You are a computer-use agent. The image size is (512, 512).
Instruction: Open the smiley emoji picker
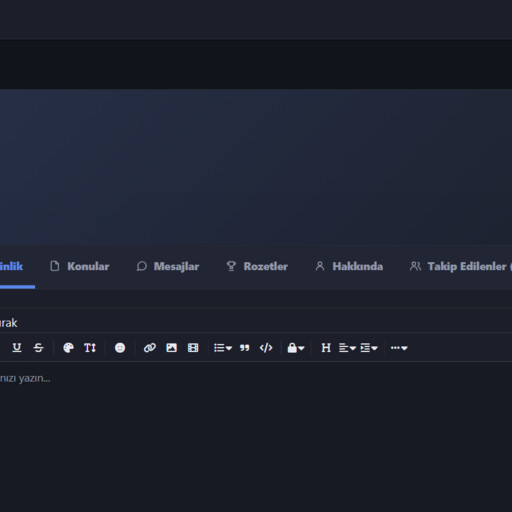(120, 348)
